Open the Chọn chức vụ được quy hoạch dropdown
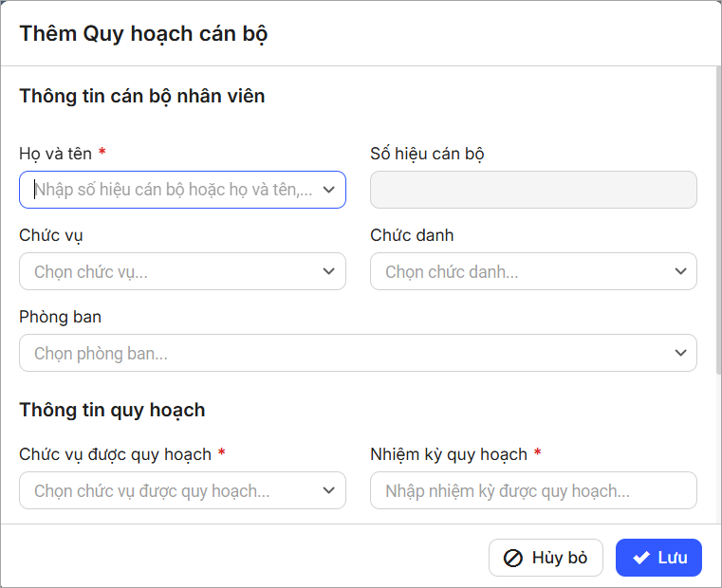 point(171,490)
